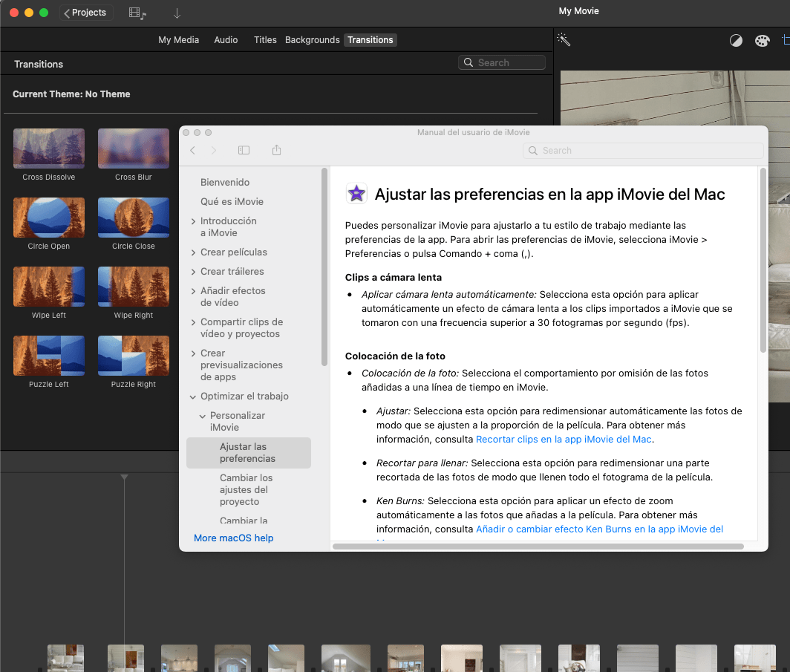Select the cropping tool icon

[x=786, y=41]
